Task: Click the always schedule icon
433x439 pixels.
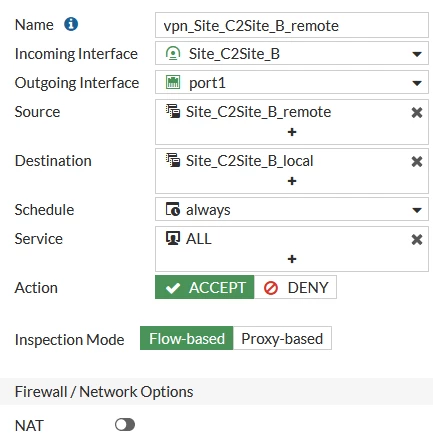Action: pos(173,209)
